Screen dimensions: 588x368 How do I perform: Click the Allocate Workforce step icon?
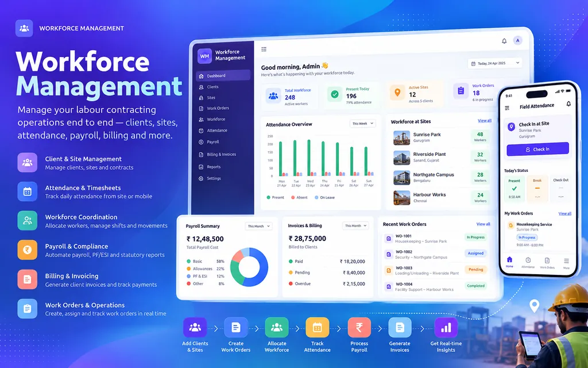click(x=277, y=327)
